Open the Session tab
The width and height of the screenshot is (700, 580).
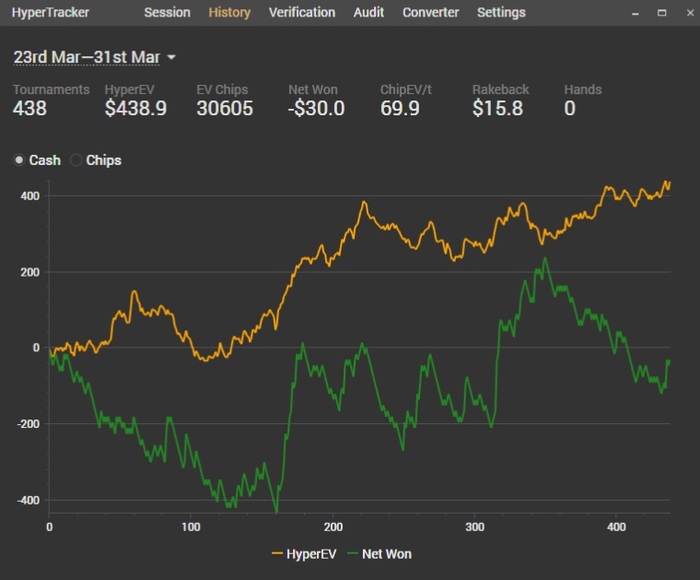coord(167,13)
